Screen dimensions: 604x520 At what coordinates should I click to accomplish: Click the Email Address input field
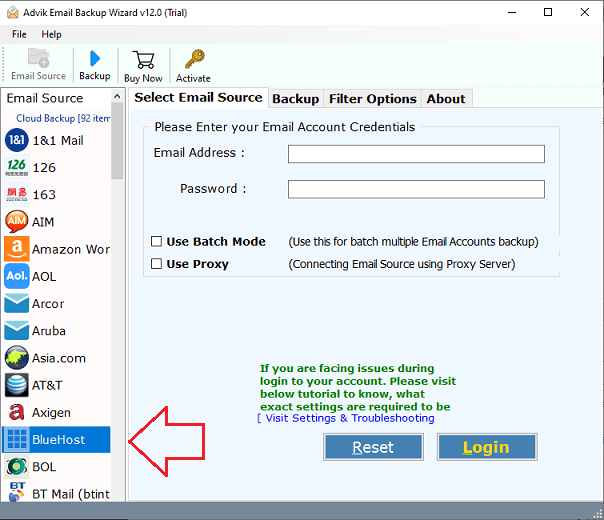416,154
